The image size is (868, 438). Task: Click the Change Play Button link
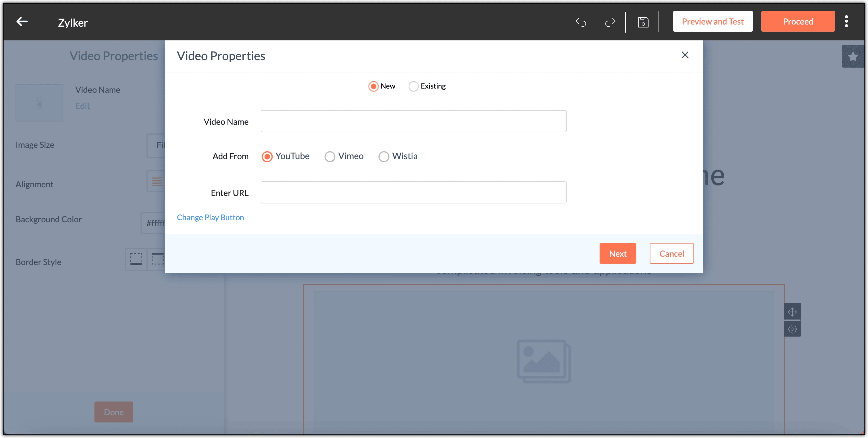tap(210, 218)
